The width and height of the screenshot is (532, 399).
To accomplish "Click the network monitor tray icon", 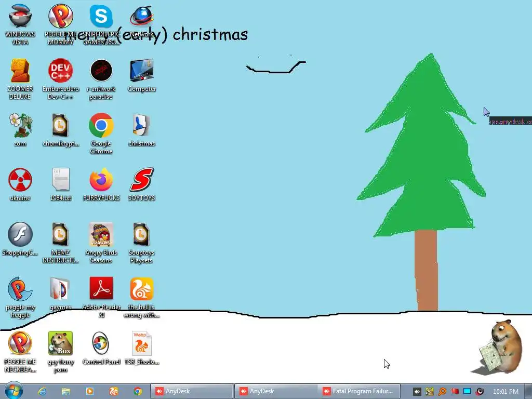I will tap(467, 392).
